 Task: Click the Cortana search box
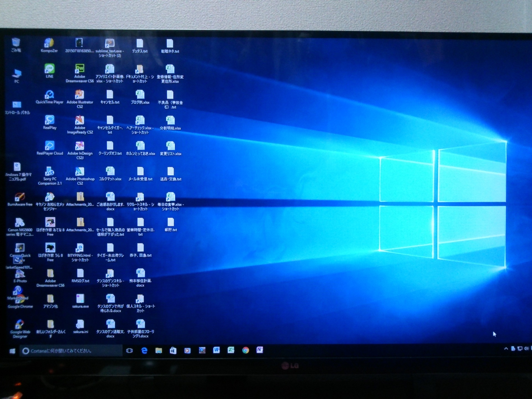coord(71,351)
